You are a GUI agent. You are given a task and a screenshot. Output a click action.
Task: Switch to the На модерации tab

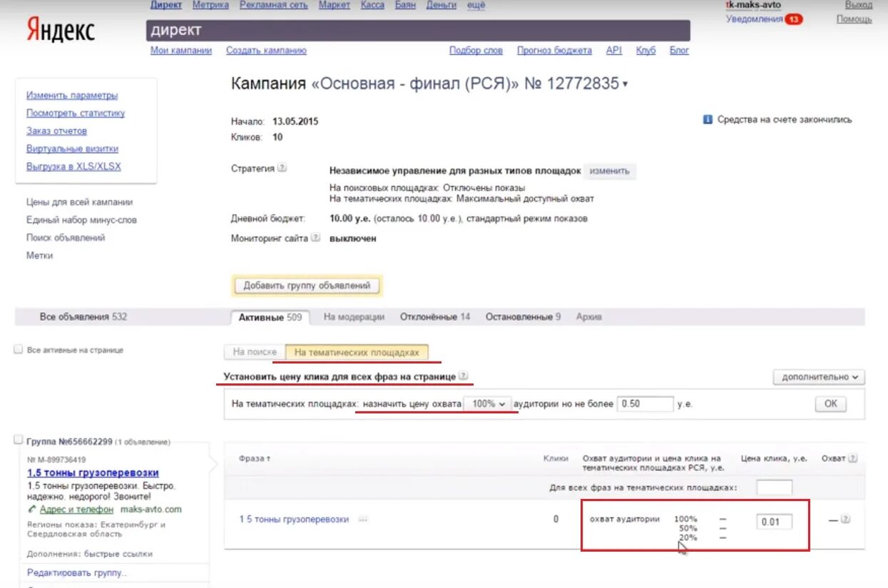click(354, 317)
